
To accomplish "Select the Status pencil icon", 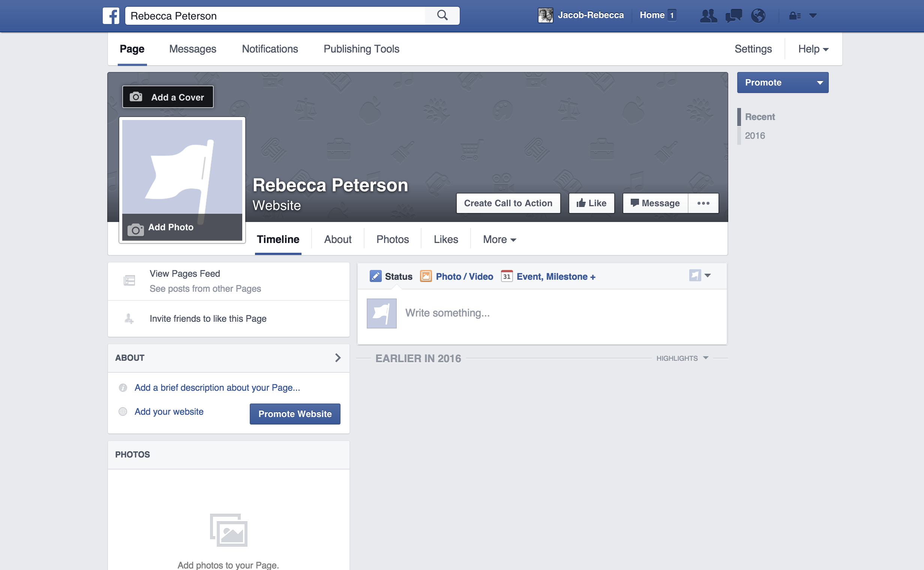I will pos(375,276).
